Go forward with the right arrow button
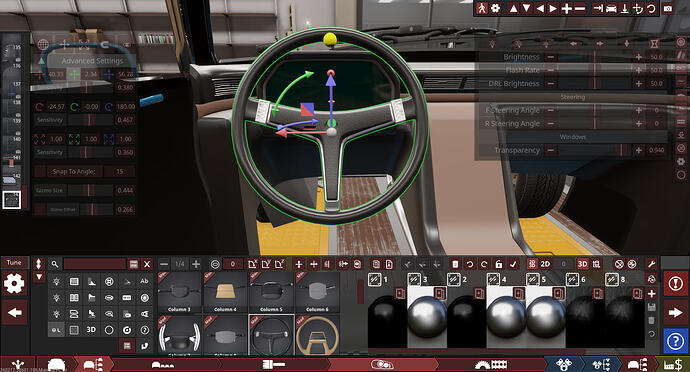Screen dimensions: 690x372 [x=675, y=313]
